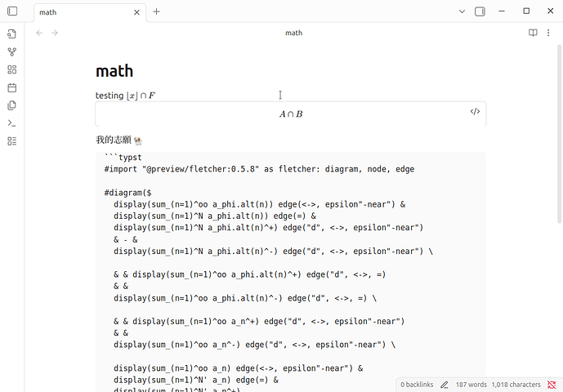Open canvas icon in left ribbon
This screenshot has height=392, width=563.
click(x=11, y=69)
